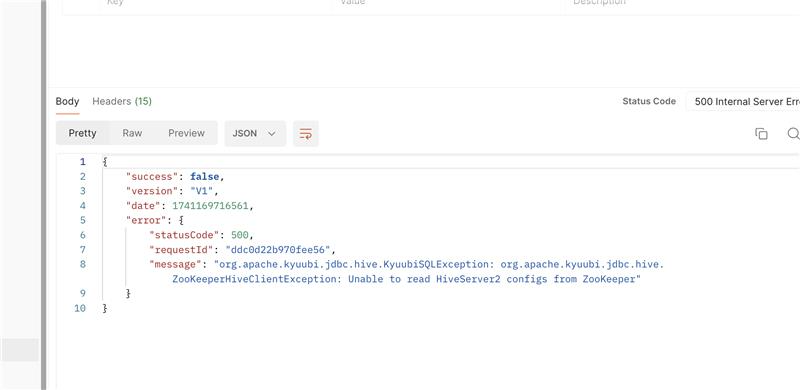Select the Raw view mode
This screenshot has height=390, width=800.
pos(132,133)
